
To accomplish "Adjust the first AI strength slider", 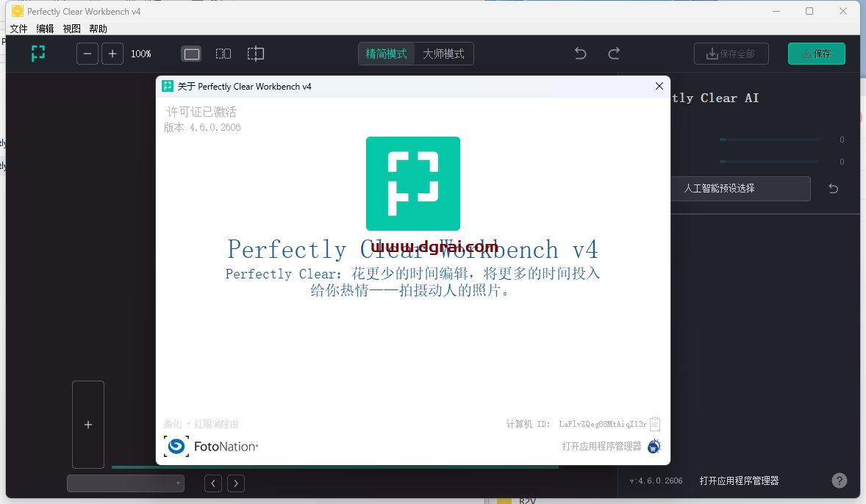I will 770,140.
